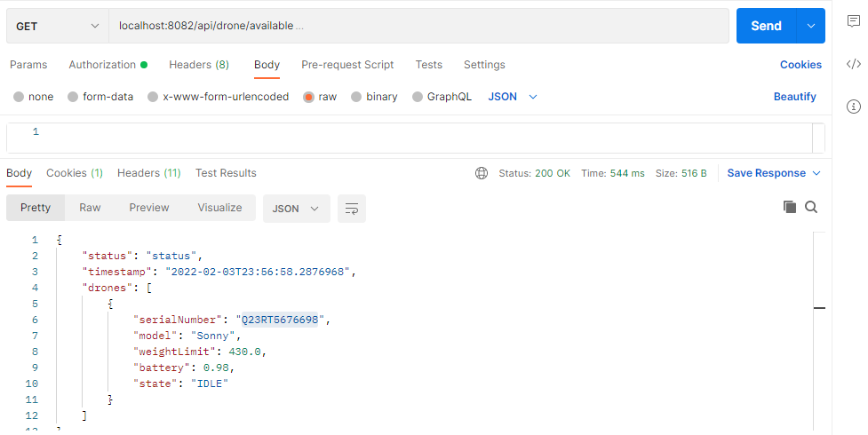Image resolution: width=868 pixels, height=435 pixels.
Task: Switch to Pretty response view
Action: pyautogui.click(x=36, y=208)
